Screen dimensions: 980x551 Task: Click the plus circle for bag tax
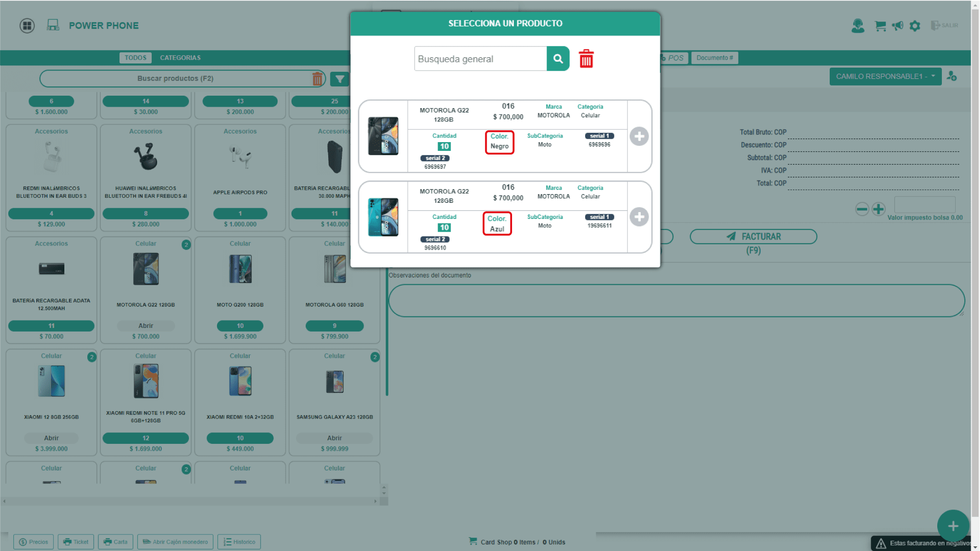coord(878,209)
